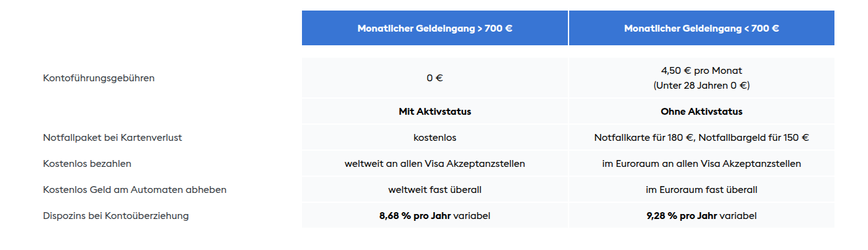Select the Kontoführungsgebühren row label

pyautogui.click(x=99, y=78)
